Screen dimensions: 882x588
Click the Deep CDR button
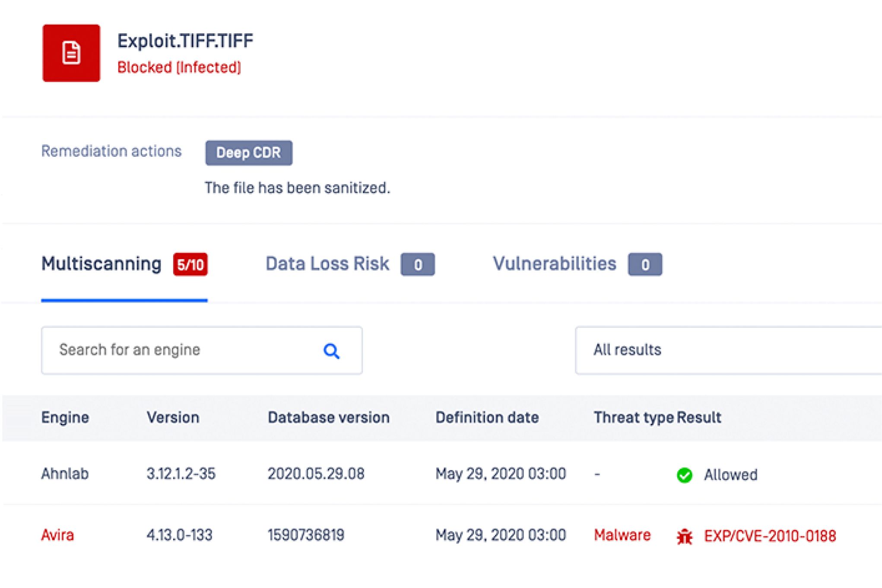point(249,153)
